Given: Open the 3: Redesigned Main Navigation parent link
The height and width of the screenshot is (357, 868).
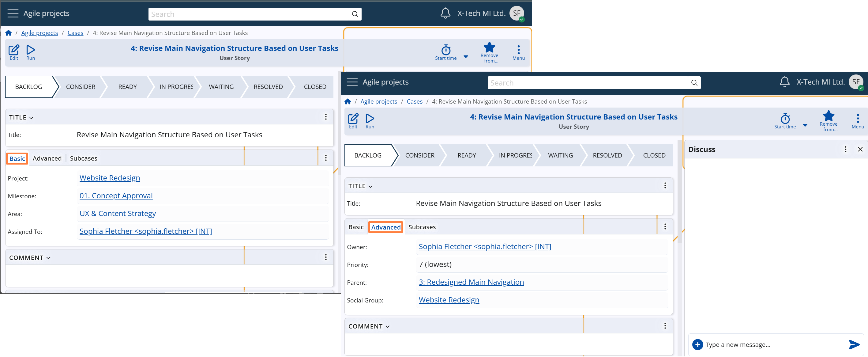Looking at the screenshot, I should pos(471,282).
